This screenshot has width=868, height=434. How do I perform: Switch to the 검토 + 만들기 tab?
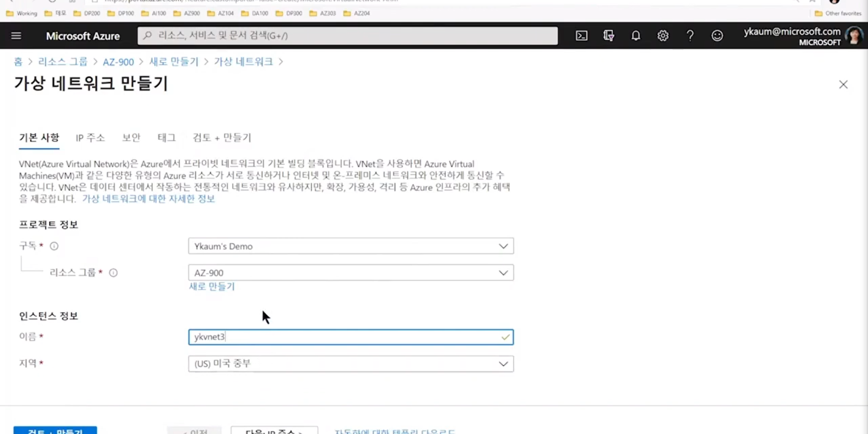point(222,137)
